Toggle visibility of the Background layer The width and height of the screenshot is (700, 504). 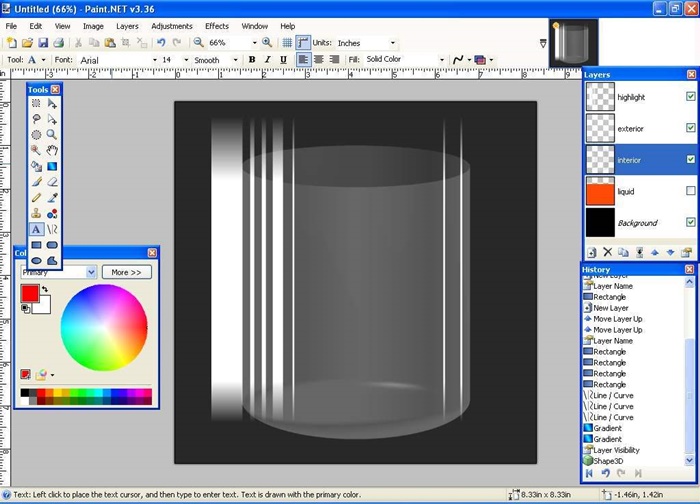click(691, 222)
